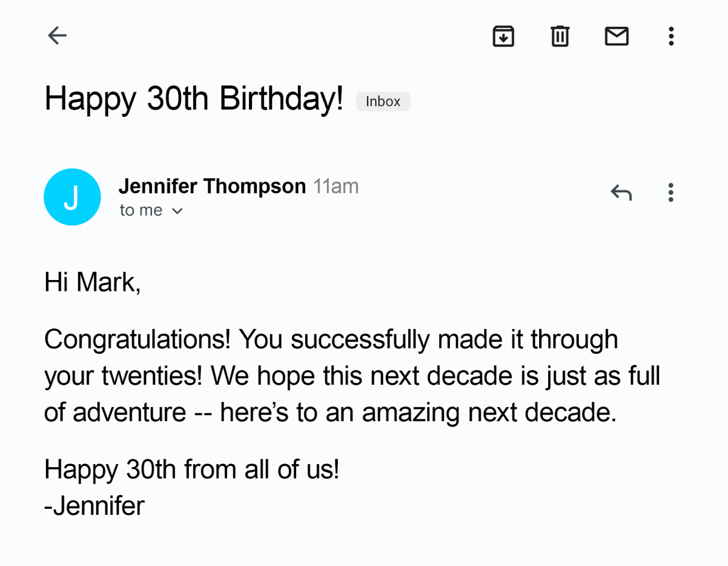The height and width of the screenshot is (566, 728).
Task: Reply to Jennifer using the reply arrow
Action: [x=621, y=192]
